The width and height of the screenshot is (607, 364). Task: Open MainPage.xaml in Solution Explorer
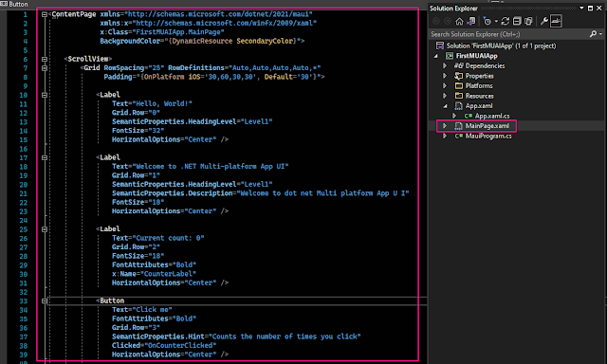(487, 126)
